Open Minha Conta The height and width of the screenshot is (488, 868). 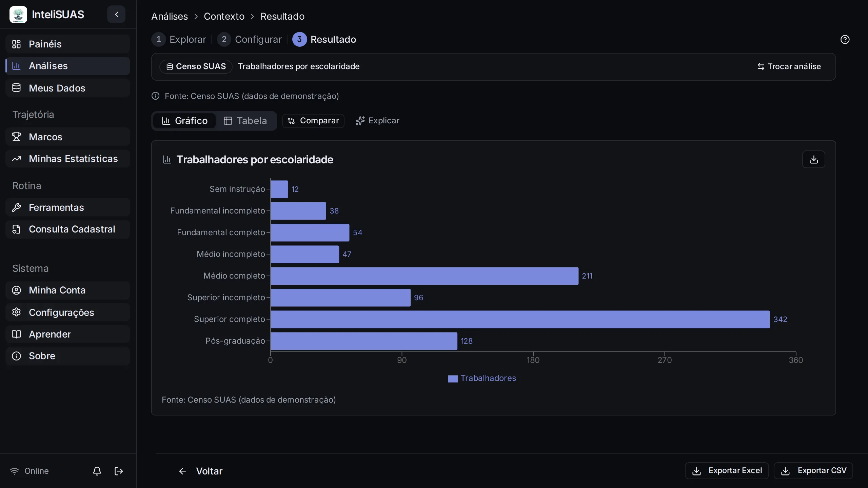[x=68, y=290]
